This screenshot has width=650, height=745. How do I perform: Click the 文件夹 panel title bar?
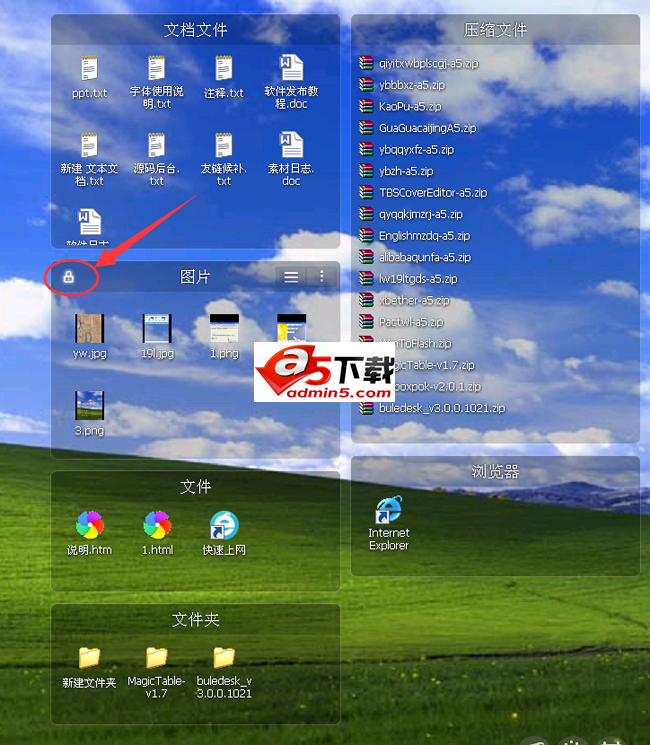pos(195,619)
